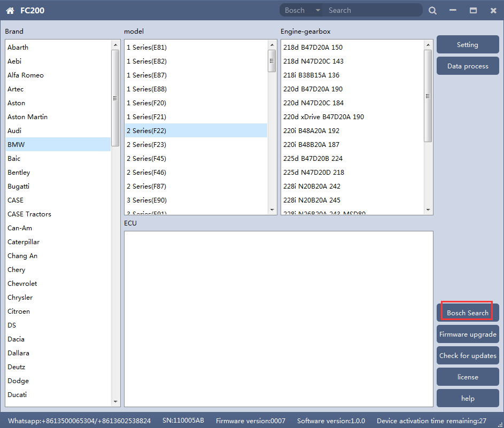Image resolution: width=504 pixels, height=428 pixels.
Task: Click Brand list scroll down arrow
Action: click(115, 402)
